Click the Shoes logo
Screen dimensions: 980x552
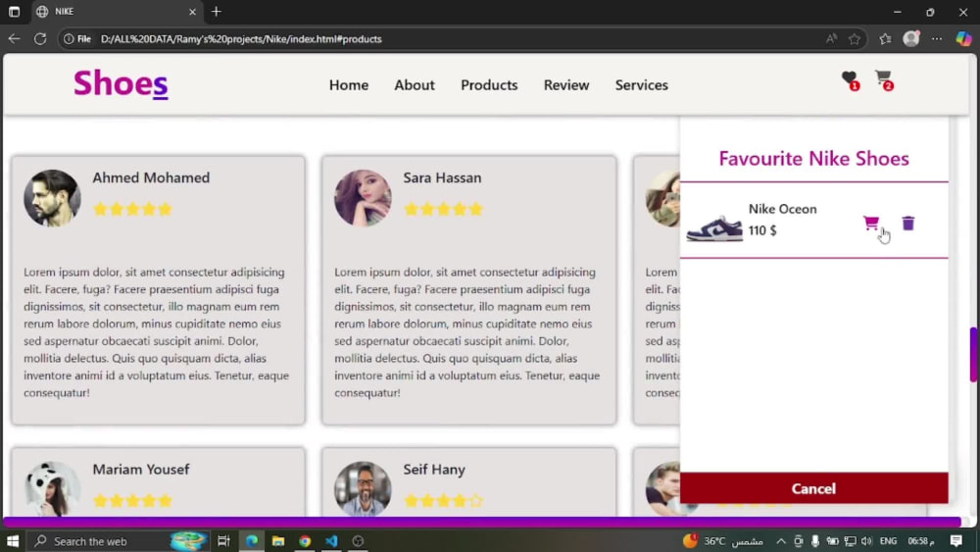click(121, 83)
